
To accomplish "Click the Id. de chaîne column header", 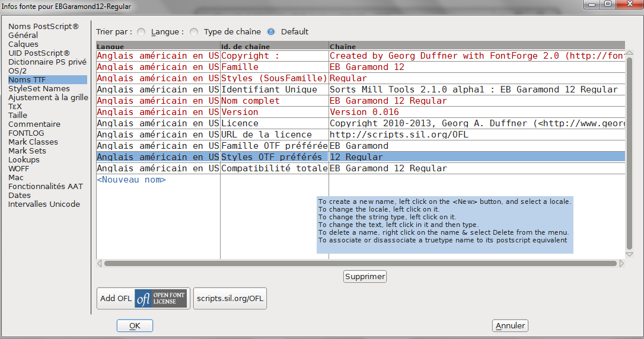I will pos(275,46).
